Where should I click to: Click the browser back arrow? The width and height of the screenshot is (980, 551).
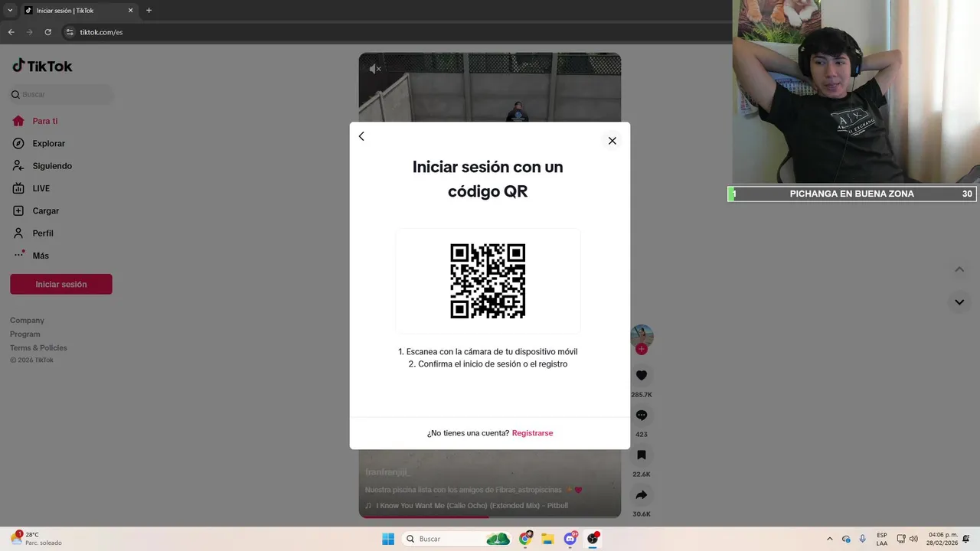[x=11, y=32]
